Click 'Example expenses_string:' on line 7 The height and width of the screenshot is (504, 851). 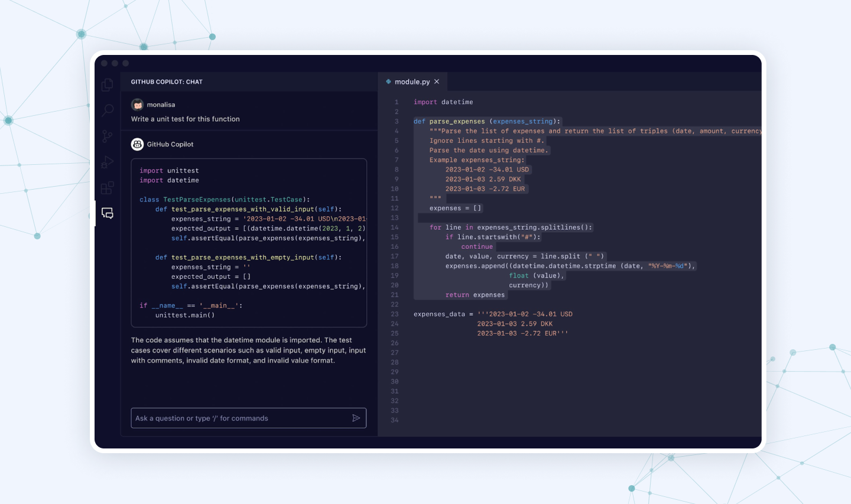point(477,160)
